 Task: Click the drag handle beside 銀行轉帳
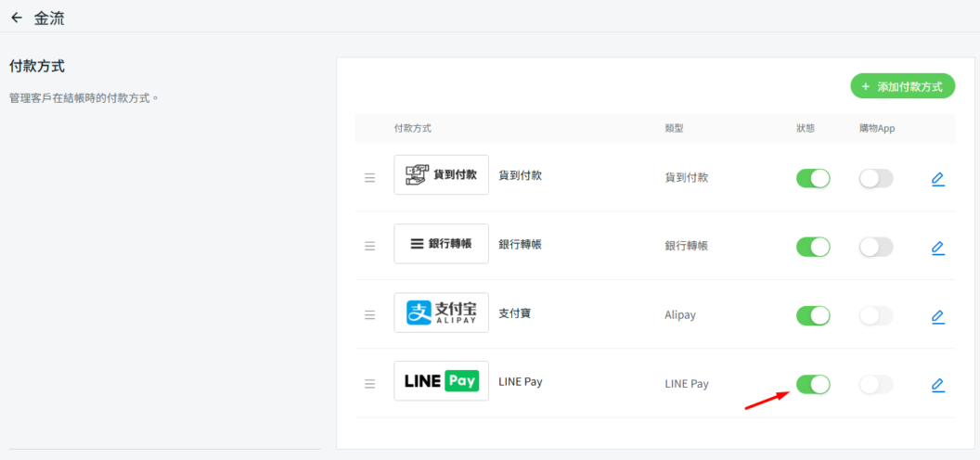[x=369, y=247]
